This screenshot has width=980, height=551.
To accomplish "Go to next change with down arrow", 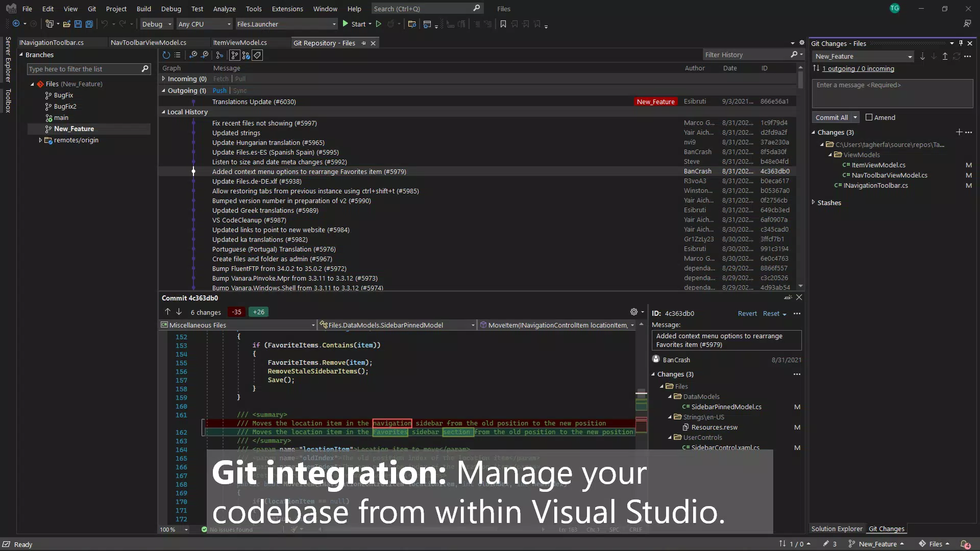I will [179, 312].
